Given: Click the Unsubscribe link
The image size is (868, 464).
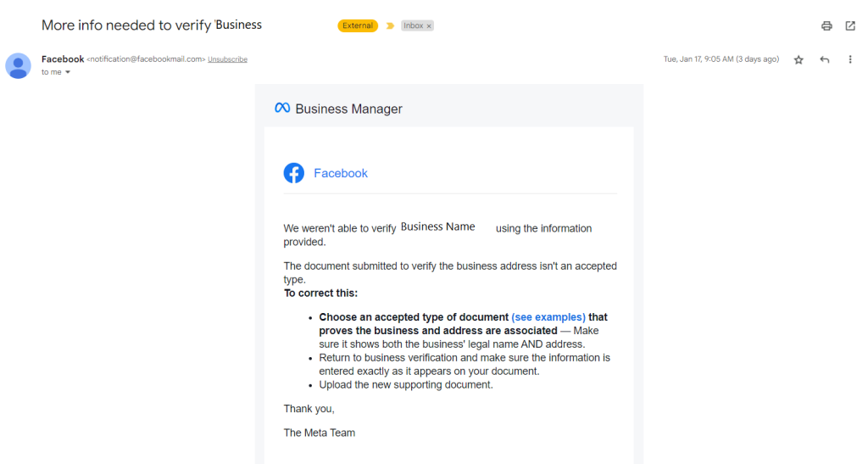Looking at the screenshot, I should pyautogui.click(x=227, y=59).
